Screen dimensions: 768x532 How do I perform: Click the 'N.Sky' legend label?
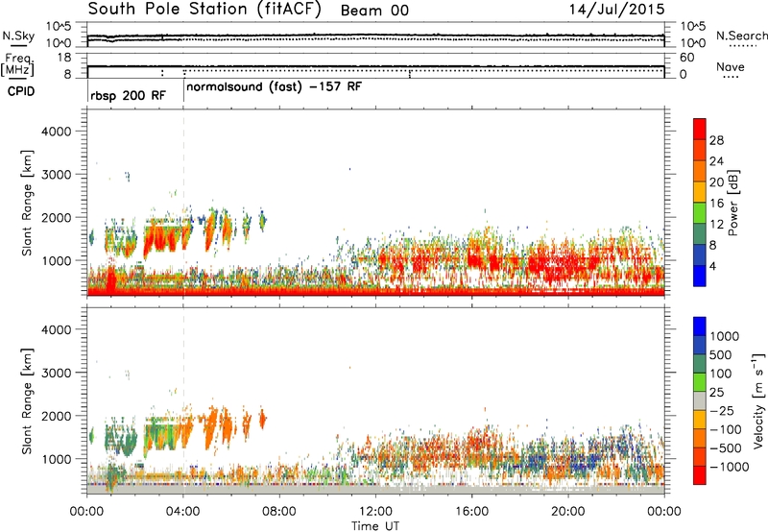18,36
